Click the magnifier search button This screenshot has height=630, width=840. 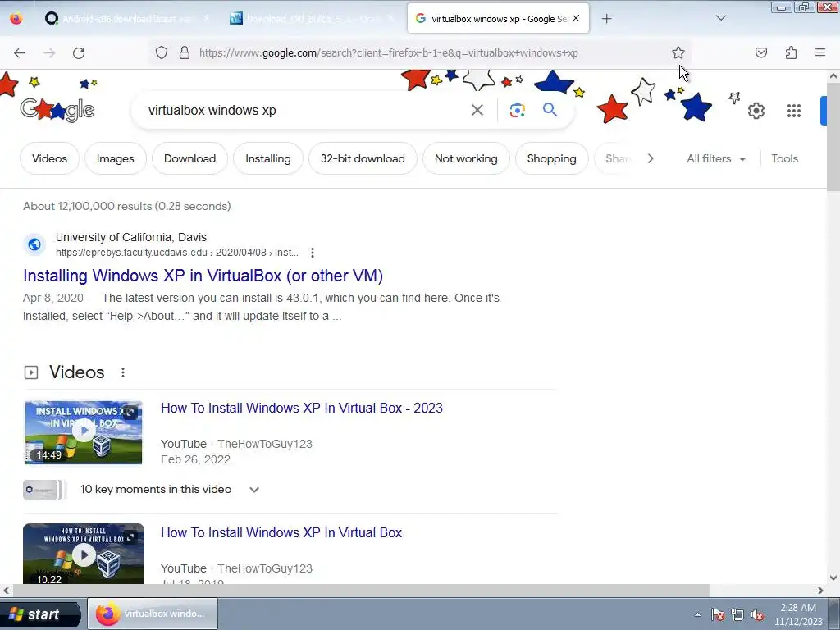[550, 110]
